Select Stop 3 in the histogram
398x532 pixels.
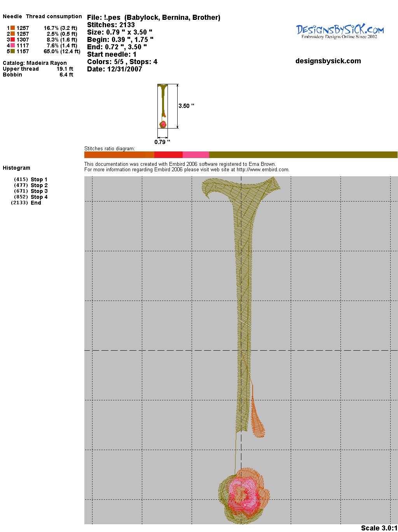39,191
